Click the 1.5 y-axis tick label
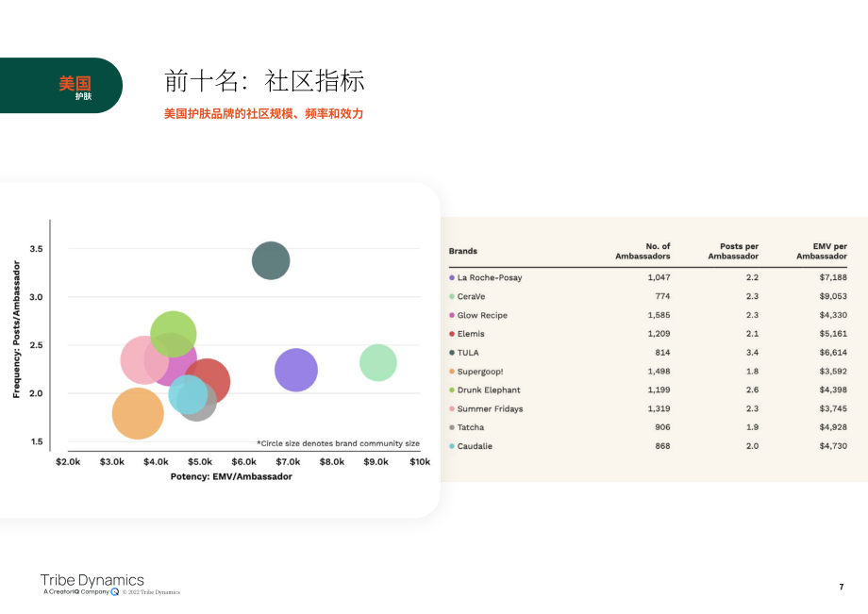This screenshot has width=868, height=614. coord(37,441)
